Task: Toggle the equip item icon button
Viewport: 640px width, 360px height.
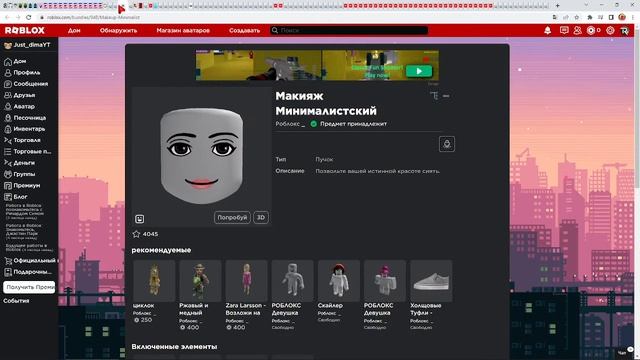Action: coord(447,144)
